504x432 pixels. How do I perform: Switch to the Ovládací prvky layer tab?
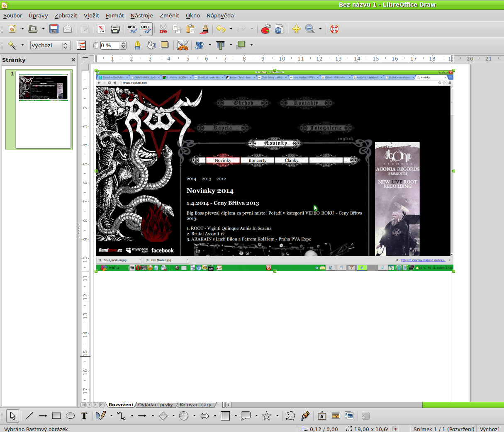(156, 405)
